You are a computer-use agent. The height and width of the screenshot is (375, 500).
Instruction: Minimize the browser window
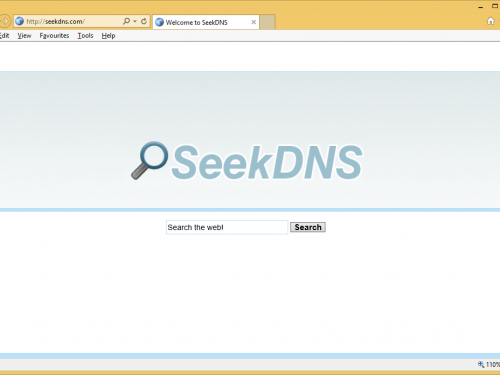tap(480, 7)
